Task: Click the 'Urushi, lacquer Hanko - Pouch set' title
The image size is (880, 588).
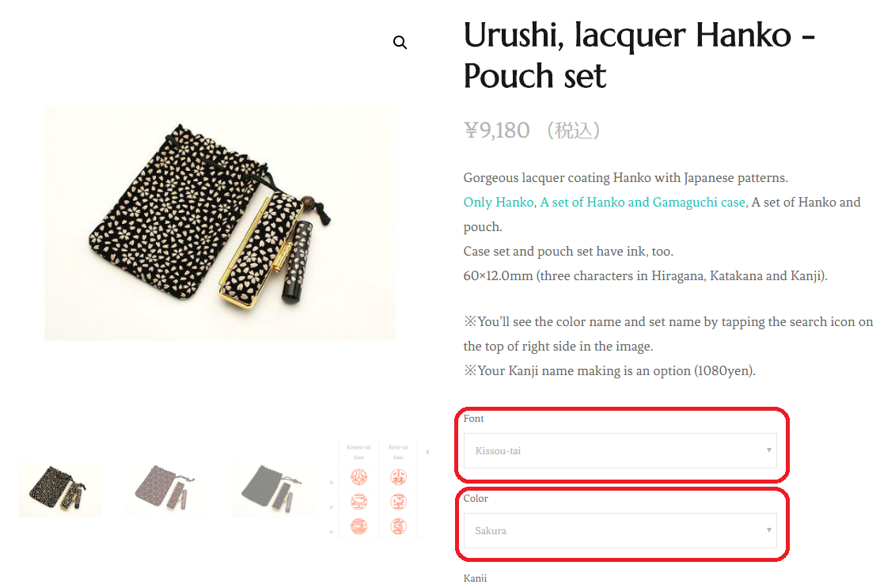Action: pos(639,55)
